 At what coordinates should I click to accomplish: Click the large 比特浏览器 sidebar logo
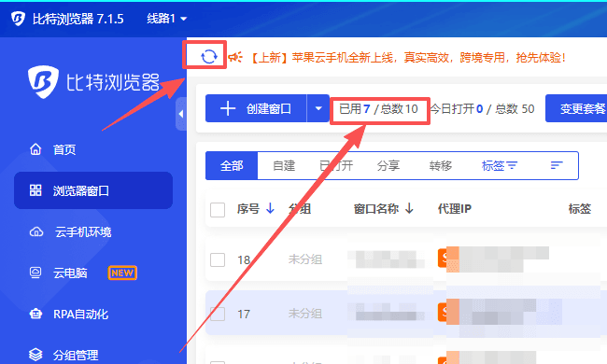click(x=93, y=81)
